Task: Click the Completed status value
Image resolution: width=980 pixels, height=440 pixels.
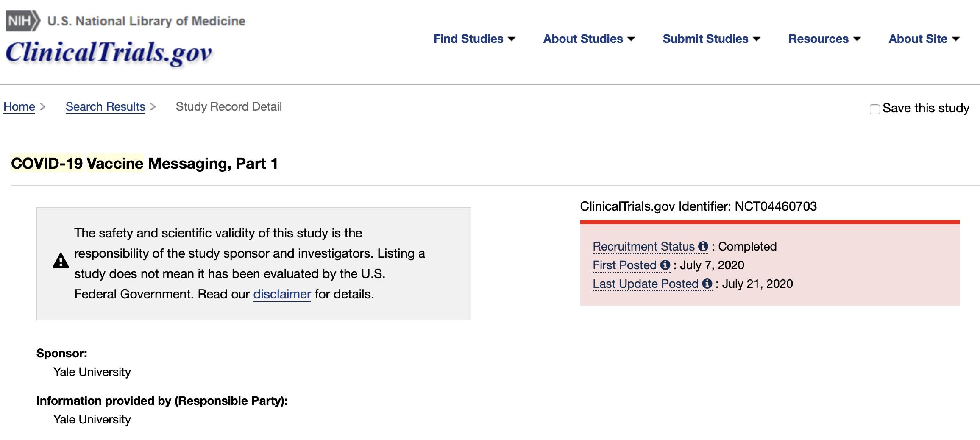Action: 747,246
